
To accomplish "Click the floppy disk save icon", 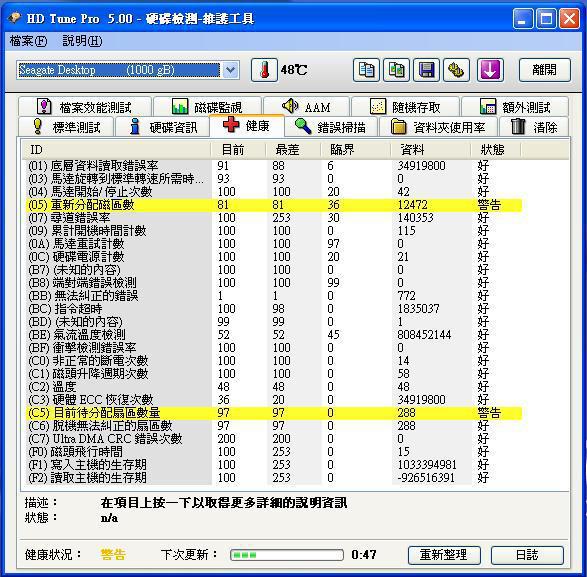I will [426, 70].
